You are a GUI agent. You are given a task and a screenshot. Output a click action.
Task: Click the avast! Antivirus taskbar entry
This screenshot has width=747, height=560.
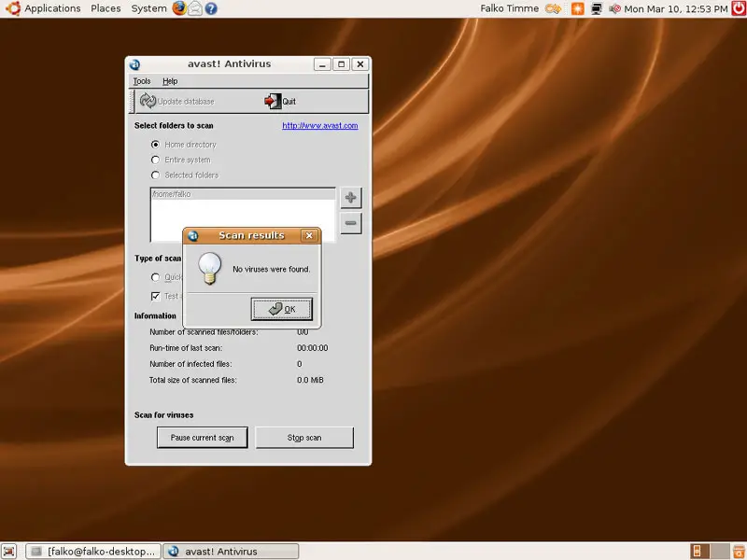point(231,552)
